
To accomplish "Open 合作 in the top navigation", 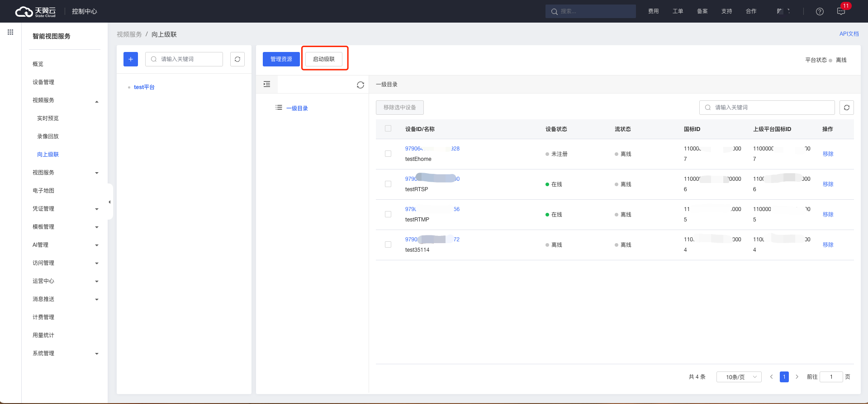I will (x=751, y=11).
